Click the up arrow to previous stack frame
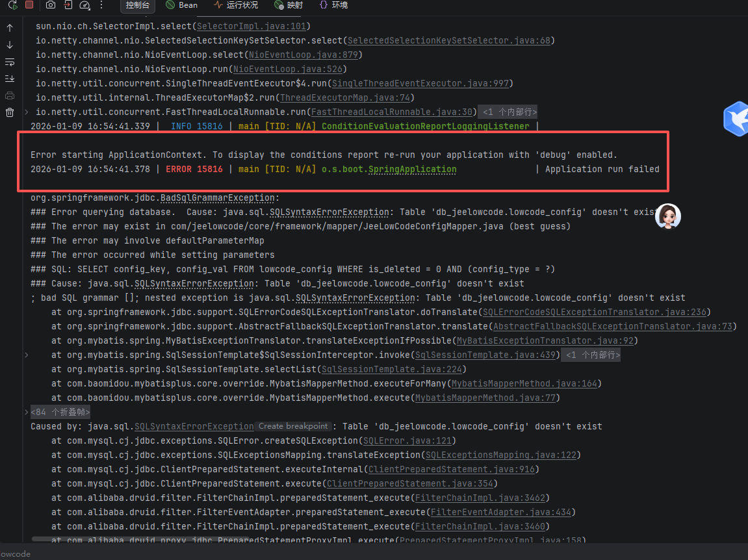748x560 pixels. (10, 28)
